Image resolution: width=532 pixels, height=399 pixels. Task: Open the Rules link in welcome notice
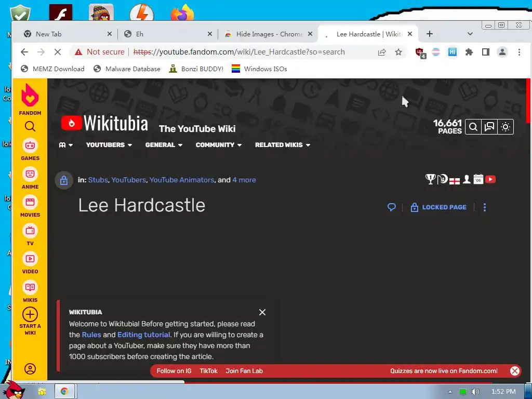[91, 335]
